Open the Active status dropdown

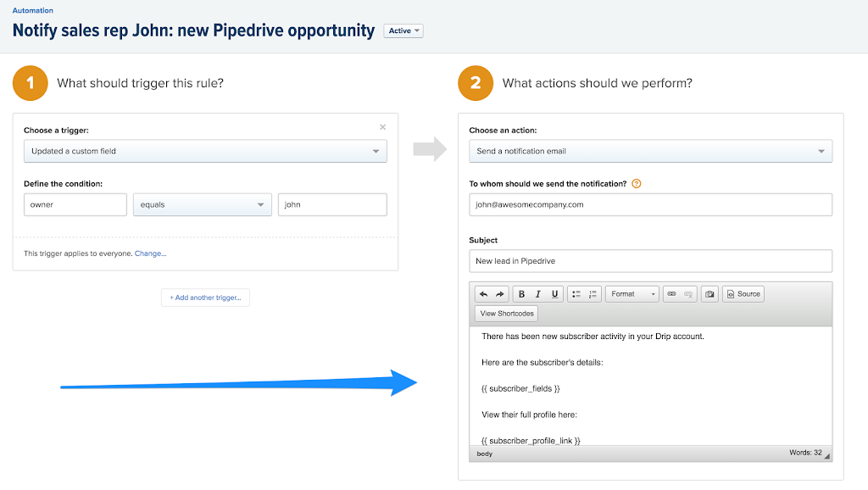(x=403, y=31)
